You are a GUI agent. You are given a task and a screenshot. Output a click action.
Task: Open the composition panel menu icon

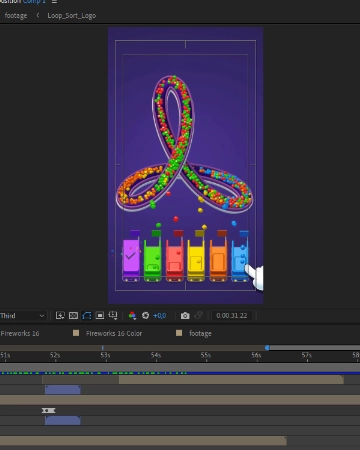coord(54,2)
